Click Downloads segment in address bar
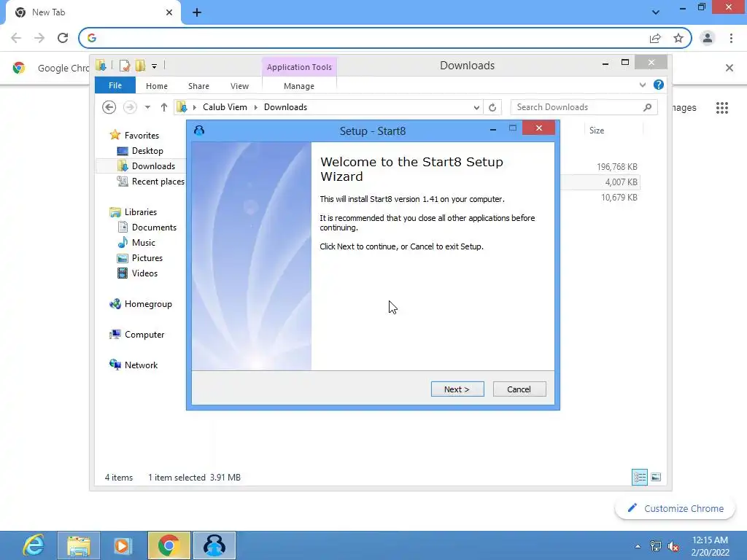 [285, 107]
